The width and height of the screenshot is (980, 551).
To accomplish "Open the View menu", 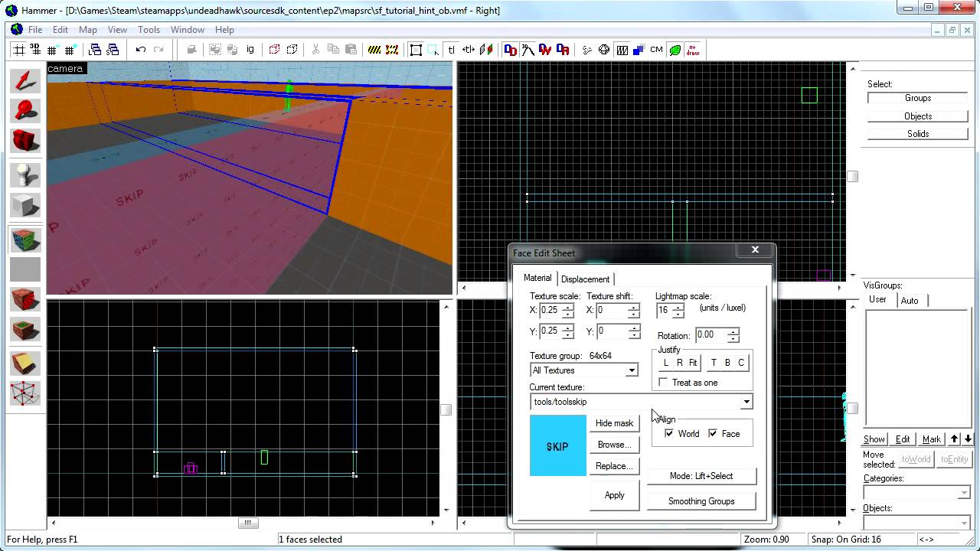I will tap(117, 30).
